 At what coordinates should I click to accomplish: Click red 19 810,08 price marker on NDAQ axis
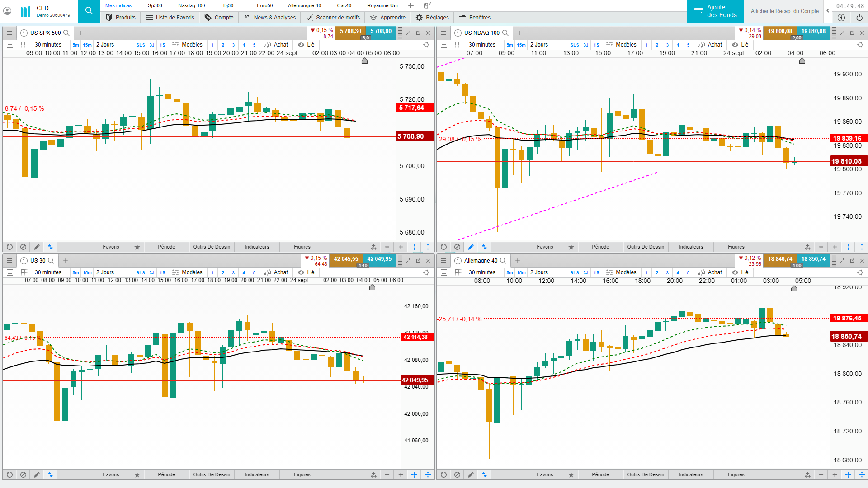point(847,161)
